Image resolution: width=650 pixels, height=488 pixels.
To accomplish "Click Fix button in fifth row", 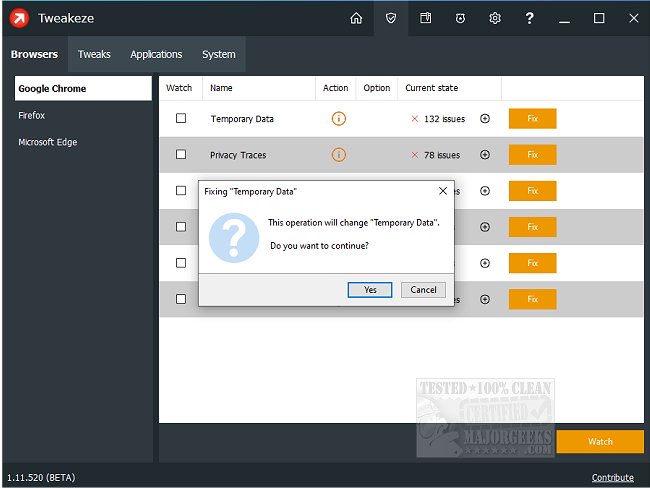I will coord(532,263).
